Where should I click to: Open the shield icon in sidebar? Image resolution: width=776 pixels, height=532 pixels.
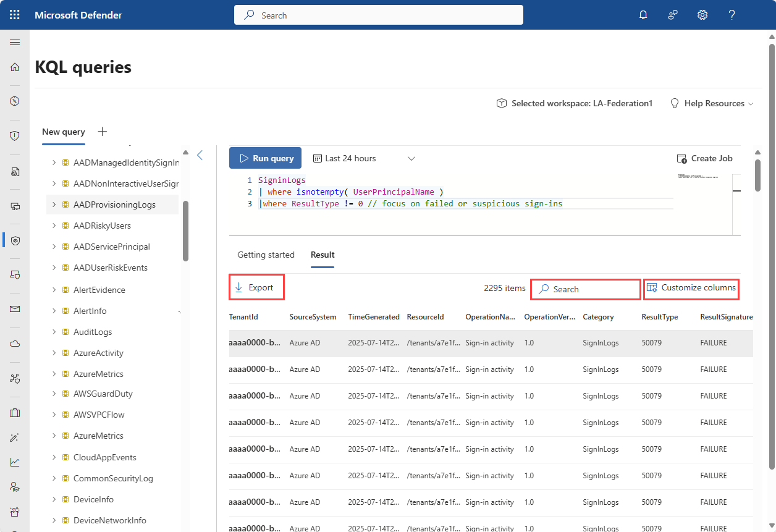15,135
